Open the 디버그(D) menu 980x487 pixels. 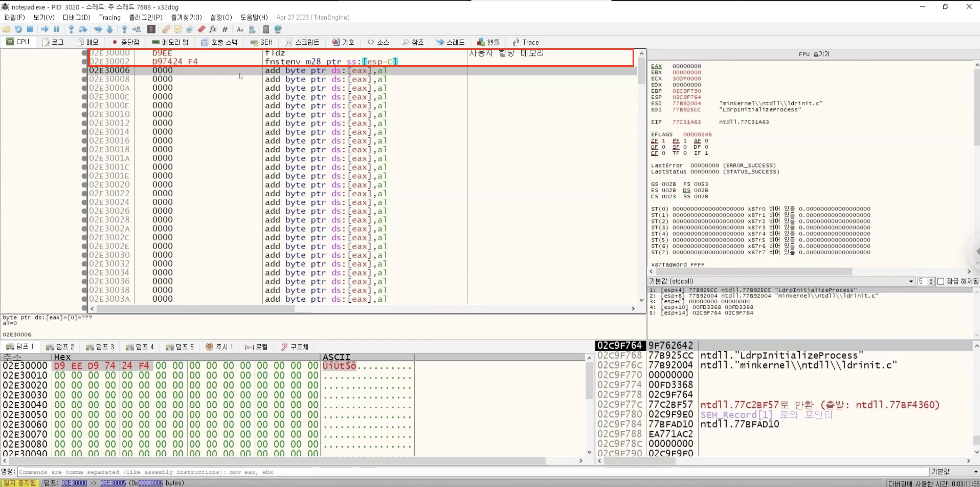pos(76,18)
